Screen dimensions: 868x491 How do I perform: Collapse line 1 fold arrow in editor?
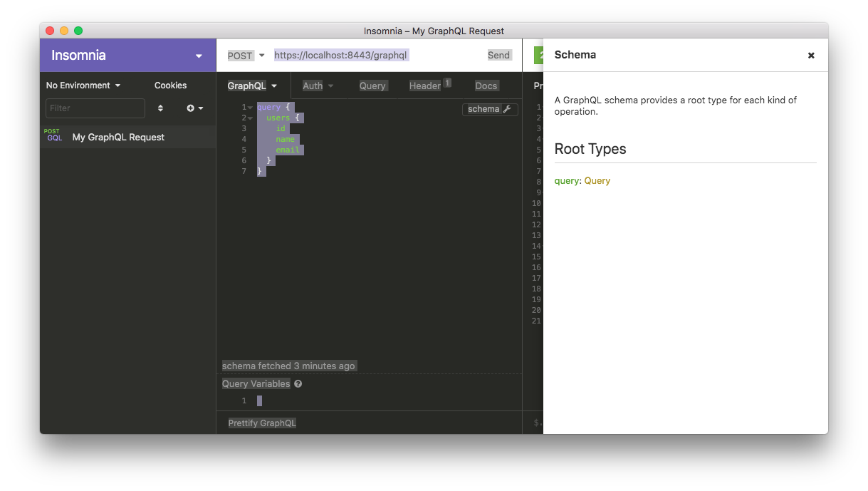point(251,108)
